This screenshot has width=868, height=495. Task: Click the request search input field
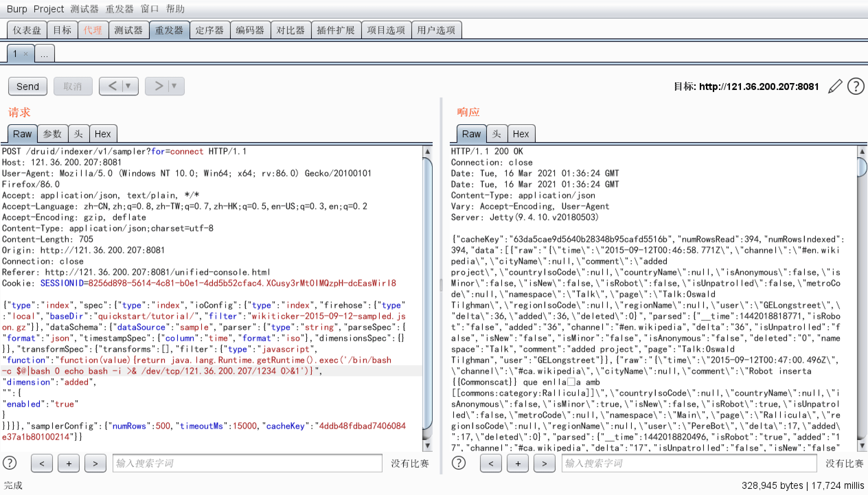(x=248, y=463)
